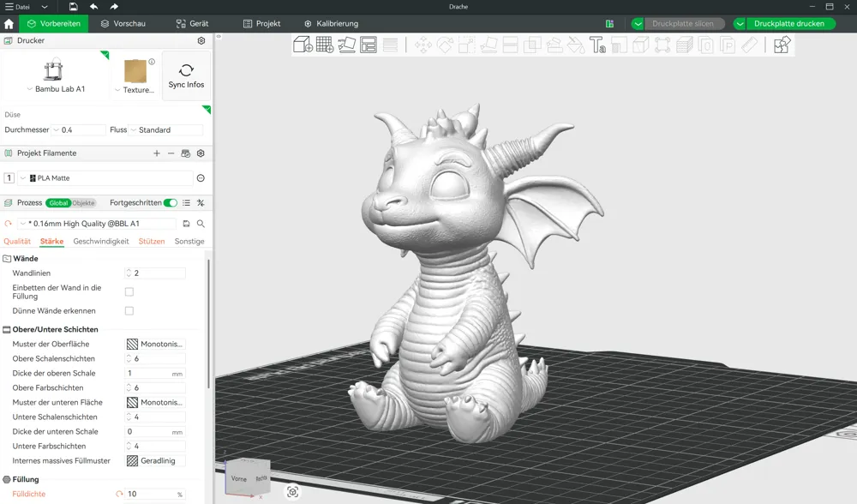Click the save project floppy icon

point(73,7)
